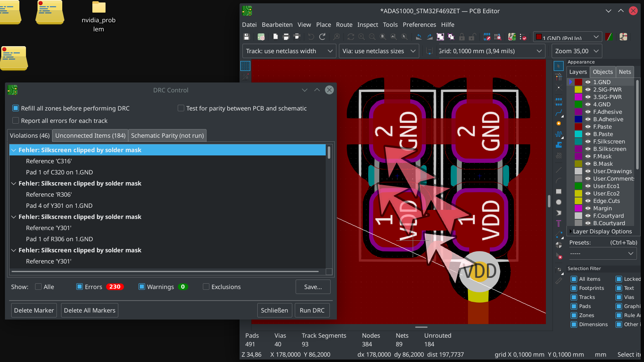The image size is (644, 362).
Task: Select the Route tracks tool
Action: 559,113
